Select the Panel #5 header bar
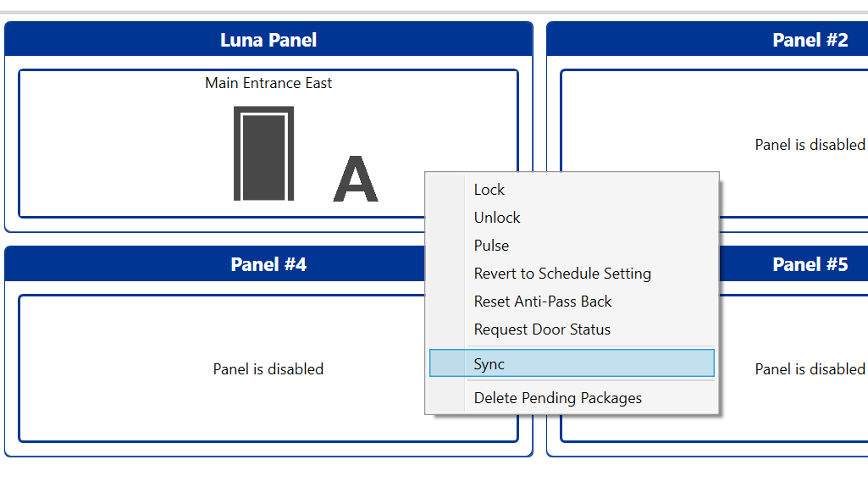The height and width of the screenshot is (487, 868). click(810, 264)
